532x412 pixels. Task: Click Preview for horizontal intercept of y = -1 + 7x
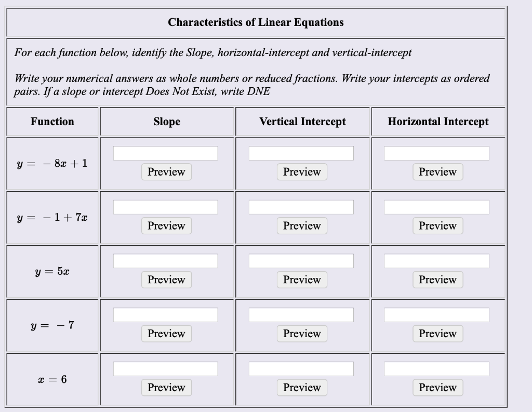coord(437,226)
